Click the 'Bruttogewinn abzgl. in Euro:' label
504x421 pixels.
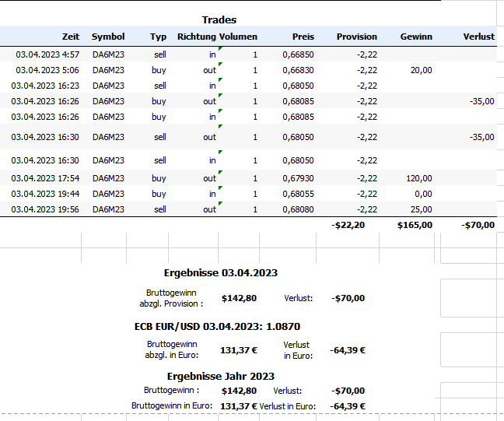pos(172,349)
